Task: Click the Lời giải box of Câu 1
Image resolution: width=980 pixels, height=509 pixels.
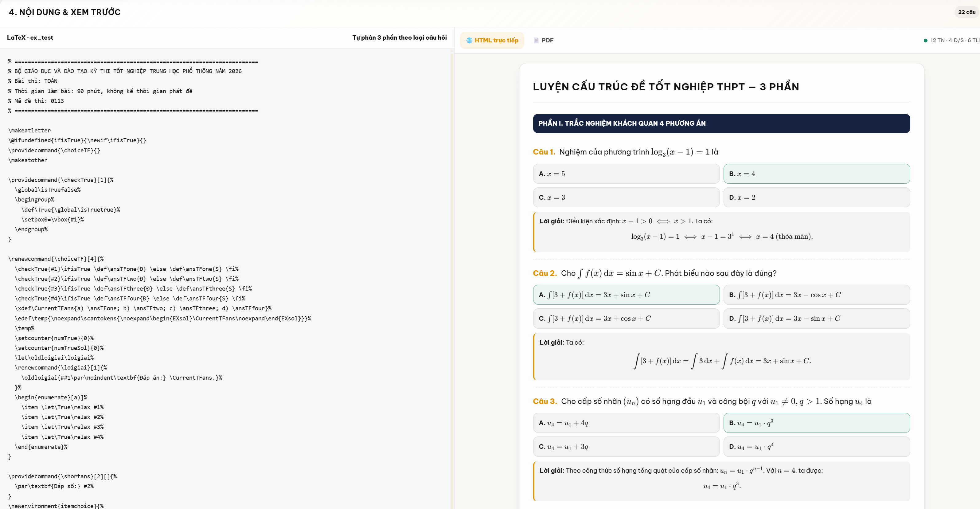Action: pos(721,232)
